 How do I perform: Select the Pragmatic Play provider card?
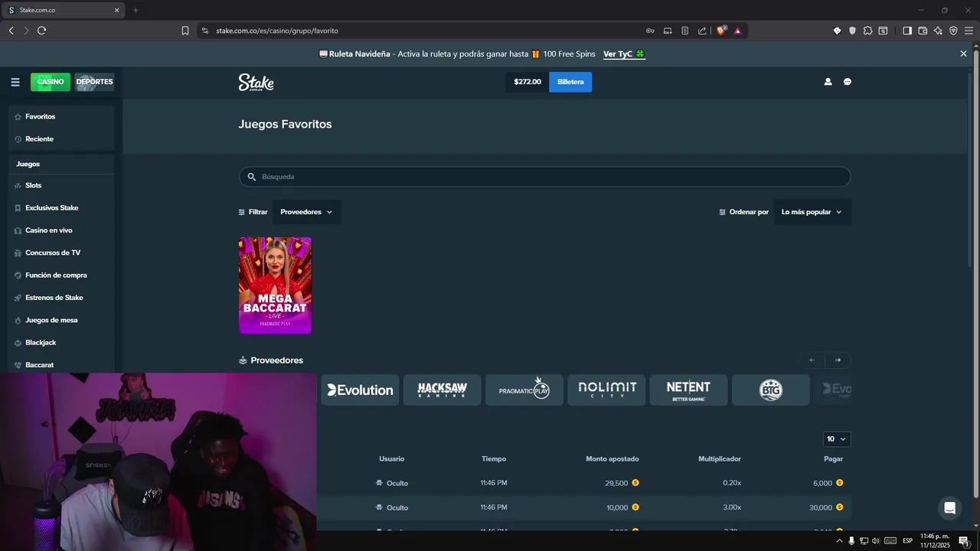(524, 390)
